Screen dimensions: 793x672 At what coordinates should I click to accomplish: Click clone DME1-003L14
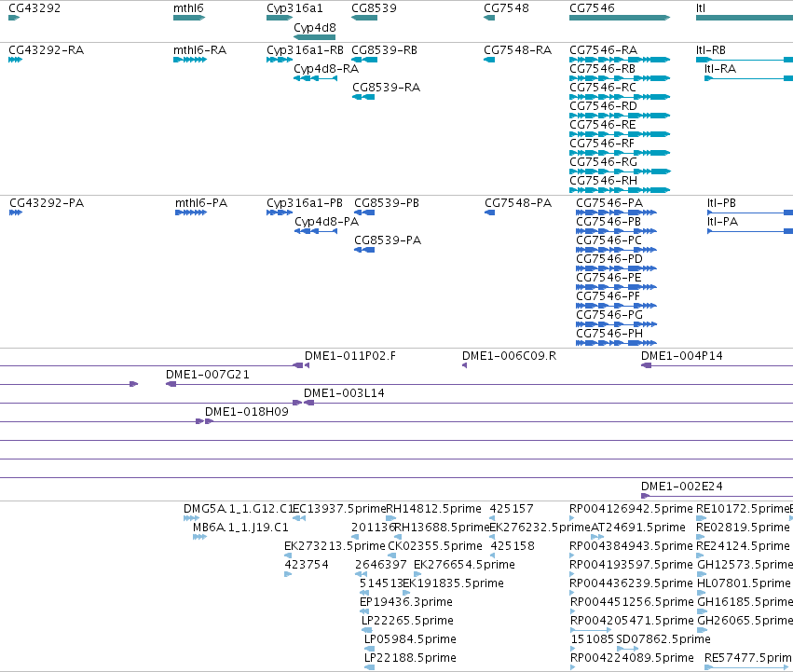tap(548, 403)
